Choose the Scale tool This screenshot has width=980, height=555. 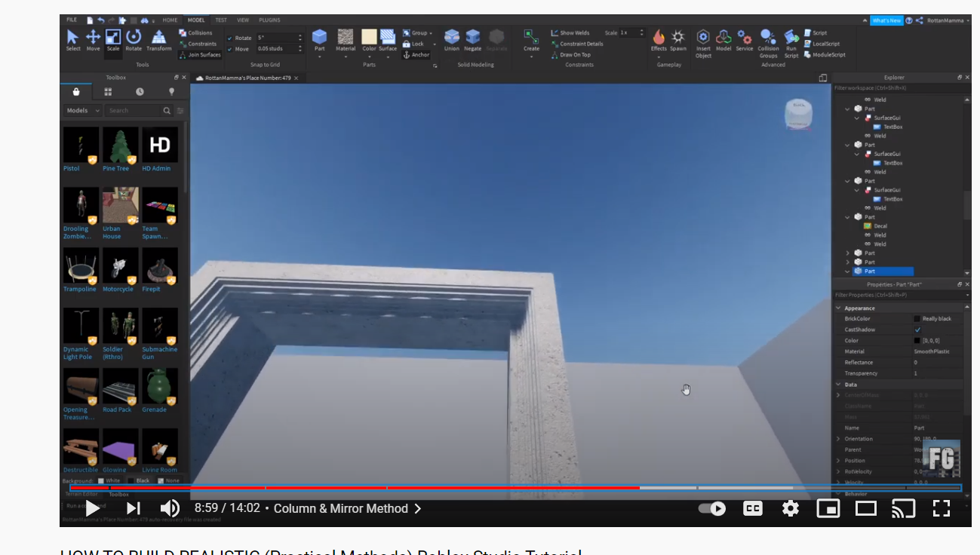(x=113, y=40)
